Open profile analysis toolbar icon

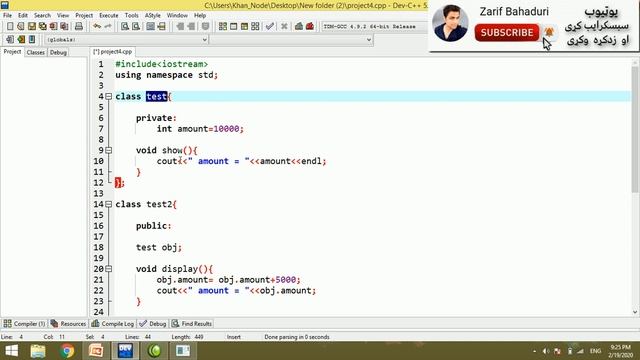pos(299,27)
